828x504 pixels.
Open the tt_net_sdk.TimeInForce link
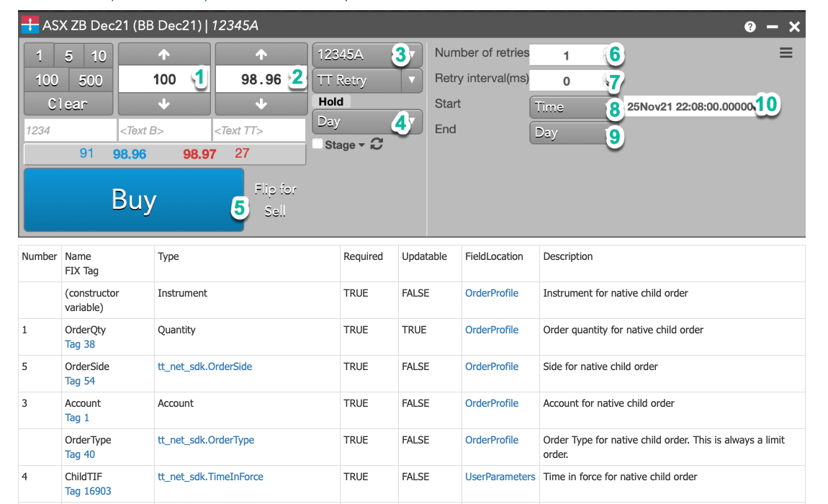pos(210,477)
